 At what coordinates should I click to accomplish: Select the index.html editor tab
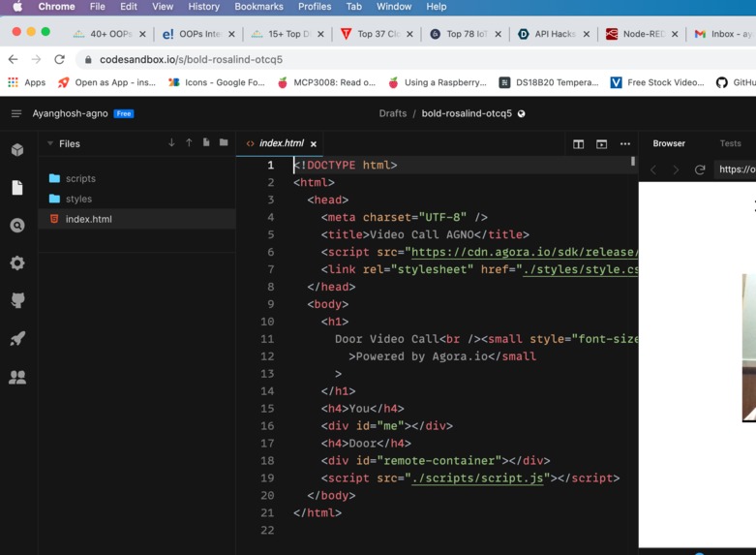(281, 143)
